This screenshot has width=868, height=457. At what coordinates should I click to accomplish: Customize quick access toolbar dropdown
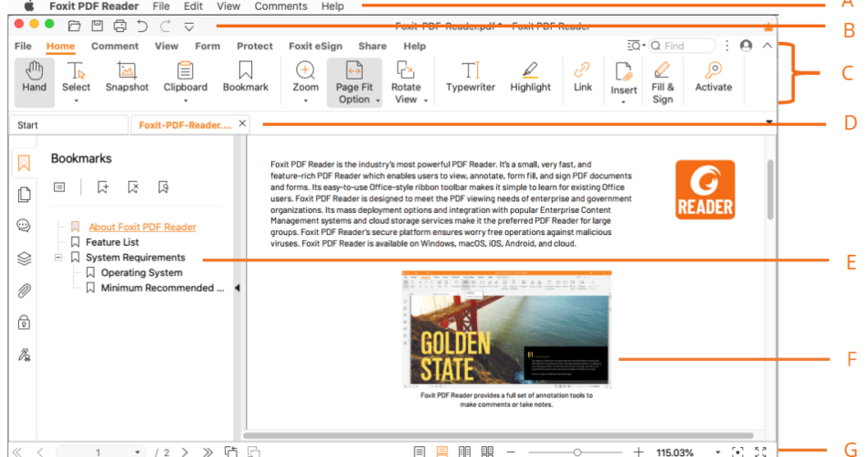coord(189,27)
